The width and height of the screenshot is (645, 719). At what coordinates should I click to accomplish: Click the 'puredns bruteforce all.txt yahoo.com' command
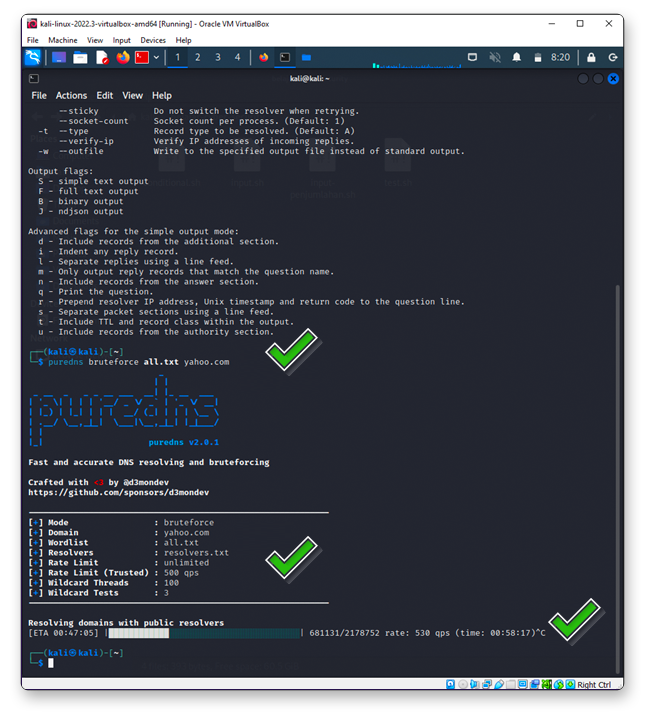[138, 362]
